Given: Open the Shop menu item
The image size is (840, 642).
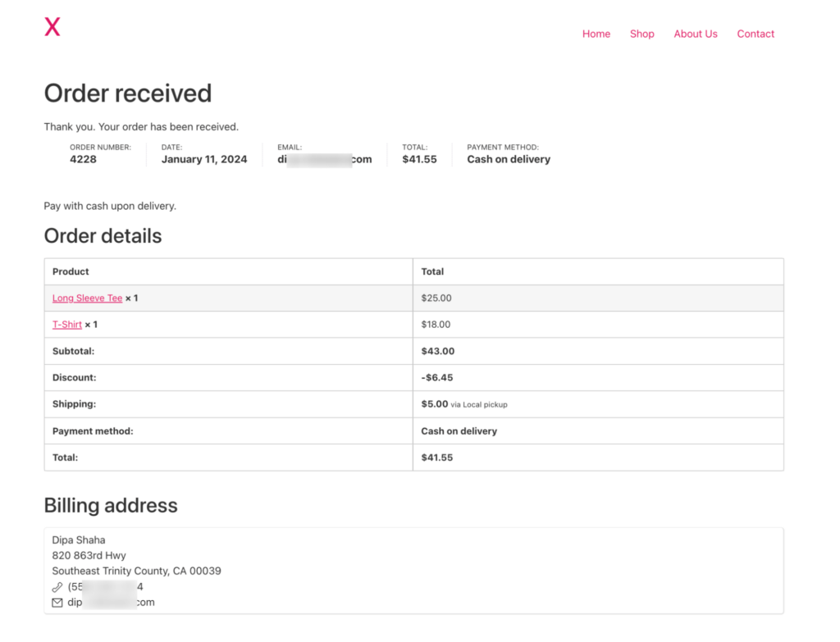Looking at the screenshot, I should point(641,34).
